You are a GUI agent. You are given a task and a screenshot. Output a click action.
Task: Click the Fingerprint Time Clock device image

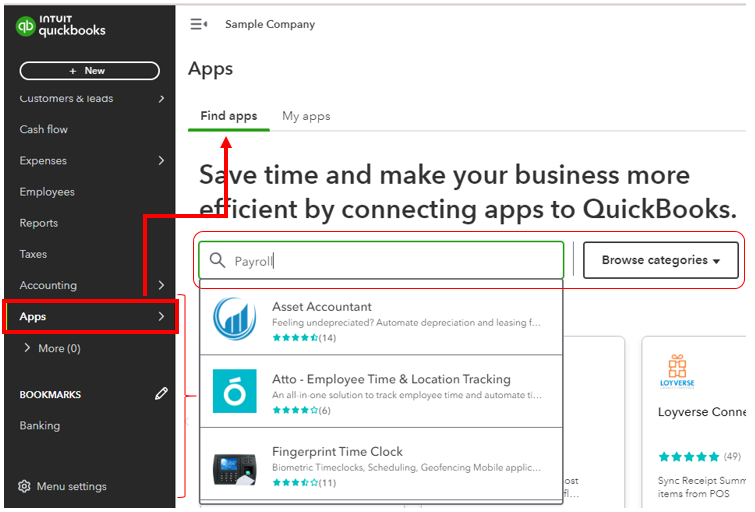coord(234,469)
